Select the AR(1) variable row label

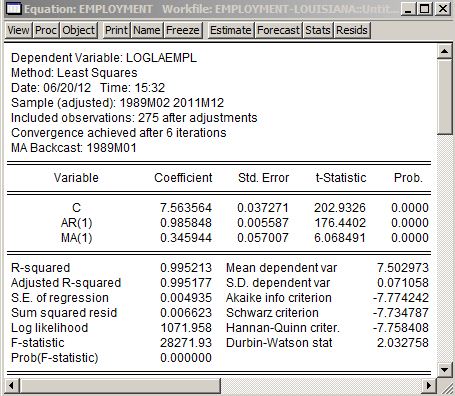click(x=76, y=223)
